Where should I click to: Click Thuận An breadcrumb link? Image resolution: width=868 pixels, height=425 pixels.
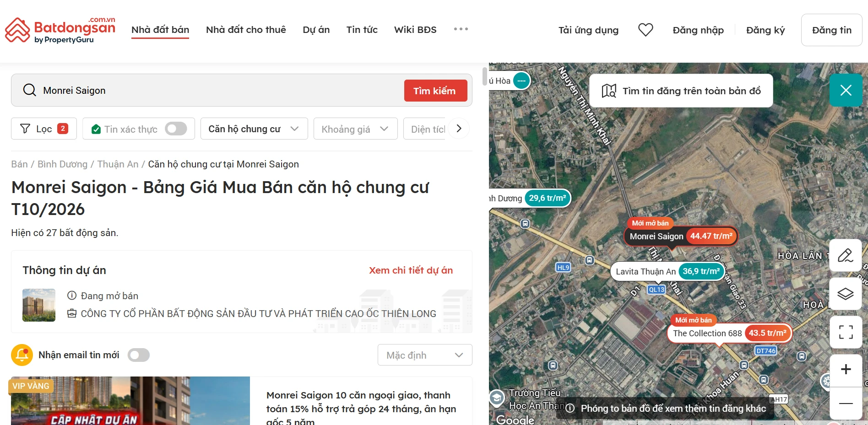point(118,164)
